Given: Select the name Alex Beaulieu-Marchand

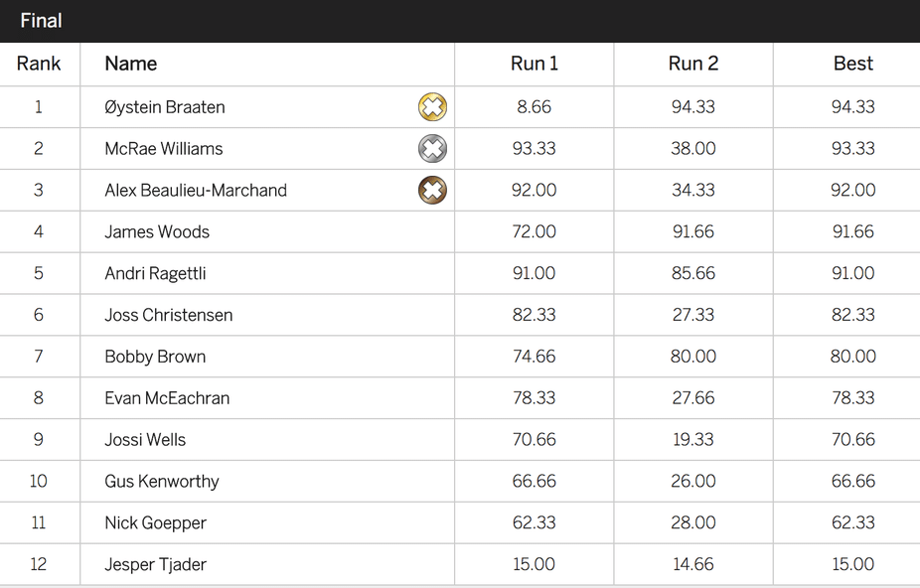Looking at the screenshot, I should click(196, 191).
